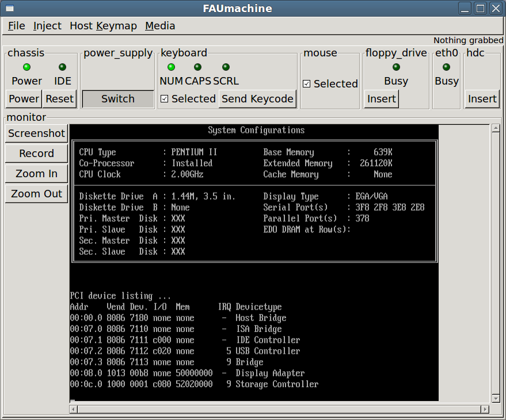Click the keyboard CAPS lock LED

197,67
